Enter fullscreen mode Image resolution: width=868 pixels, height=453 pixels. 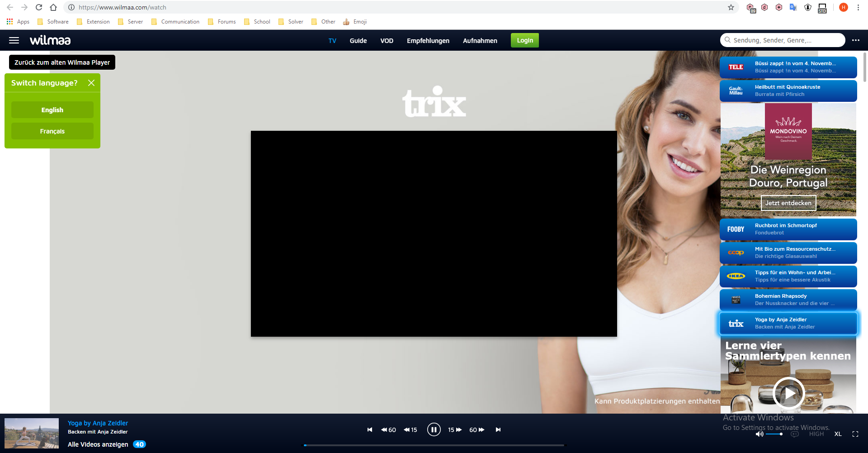855,434
